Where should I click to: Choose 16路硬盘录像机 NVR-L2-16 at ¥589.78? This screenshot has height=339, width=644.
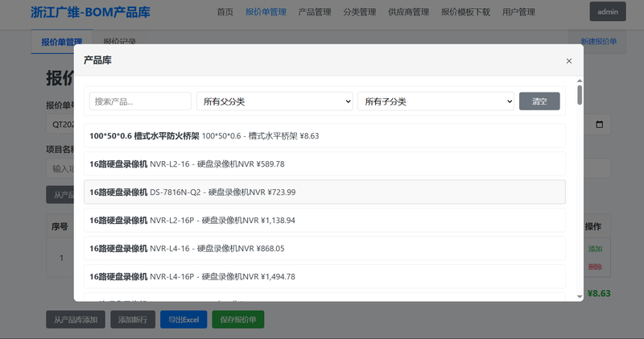(x=324, y=164)
